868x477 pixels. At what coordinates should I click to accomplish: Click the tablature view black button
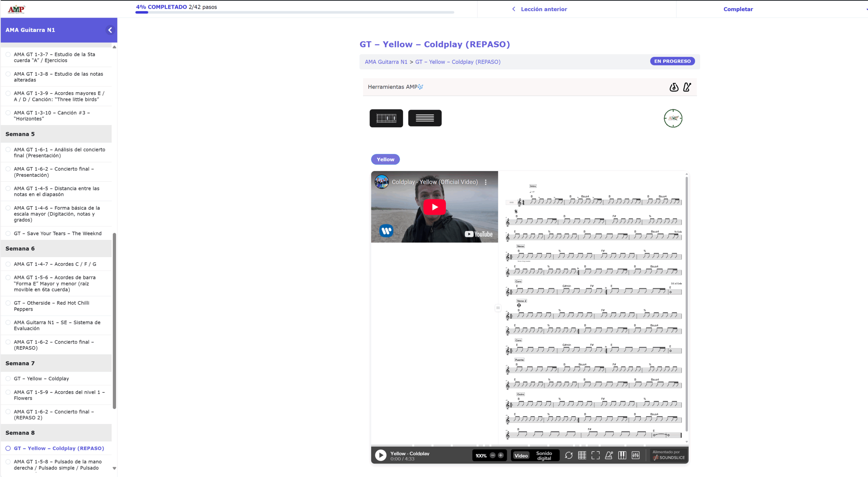click(x=386, y=118)
